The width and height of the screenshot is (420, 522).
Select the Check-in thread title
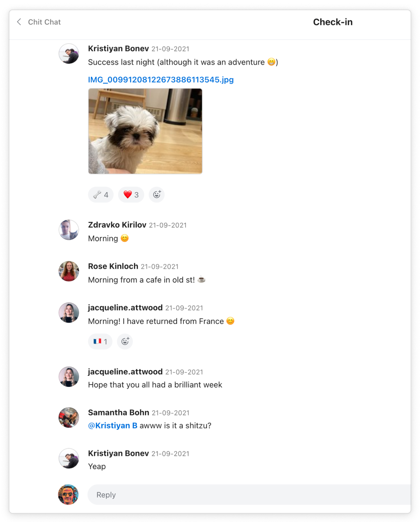tap(333, 22)
